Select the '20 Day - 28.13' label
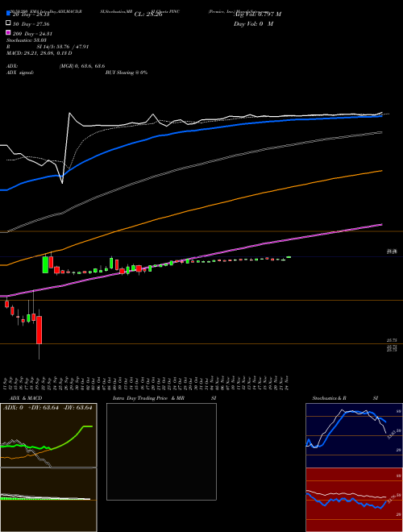 tap(31, 15)
